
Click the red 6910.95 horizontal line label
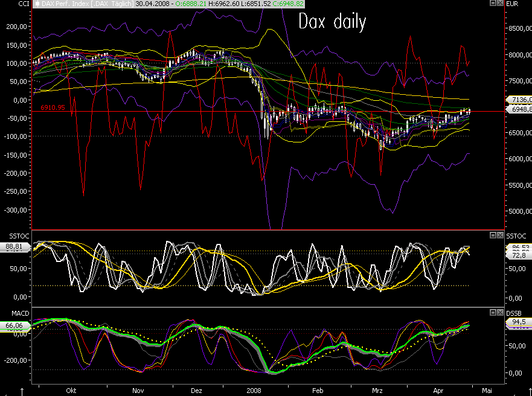click(x=53, y=107)
